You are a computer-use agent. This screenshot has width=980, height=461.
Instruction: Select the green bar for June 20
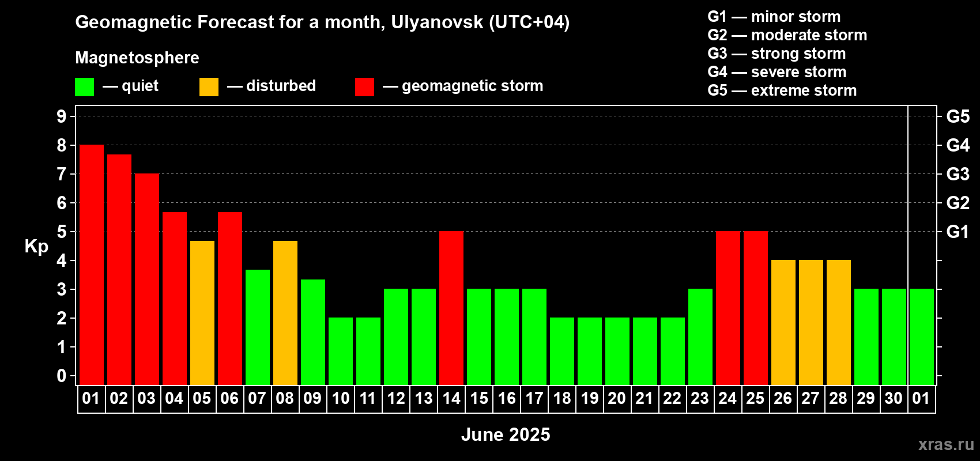pos(617,352)
